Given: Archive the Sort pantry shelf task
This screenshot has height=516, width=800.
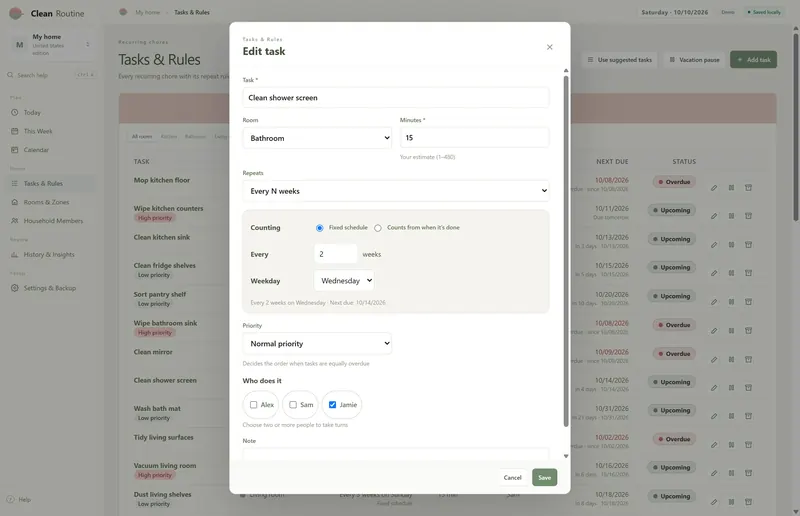Looking at the screenshot, I should click(748, 302).
